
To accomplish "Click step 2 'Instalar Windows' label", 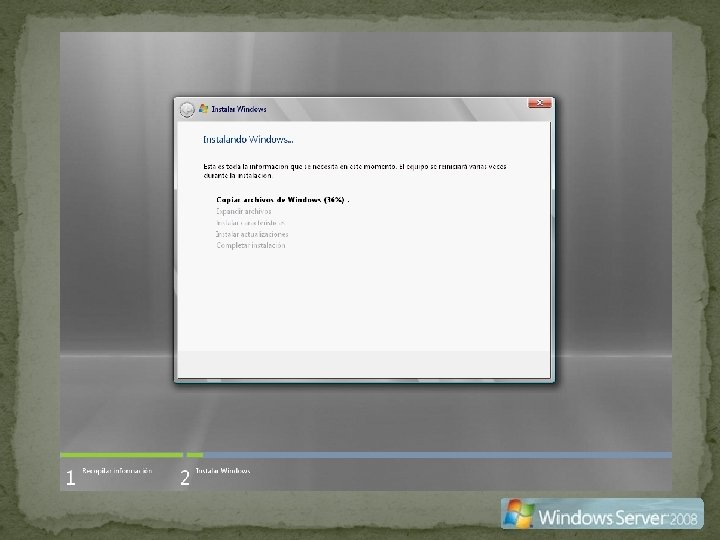I will click(223, 471).
